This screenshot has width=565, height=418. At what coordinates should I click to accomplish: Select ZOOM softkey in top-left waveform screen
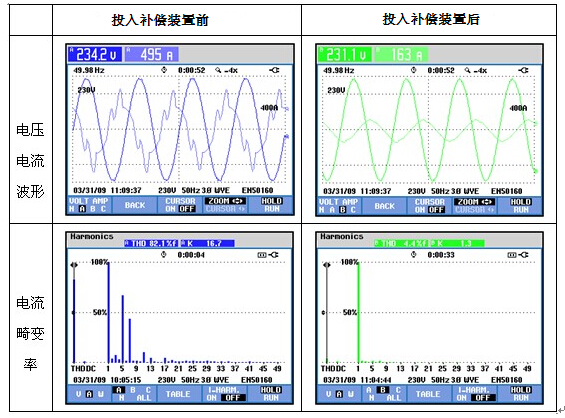(x=226, y=205)
